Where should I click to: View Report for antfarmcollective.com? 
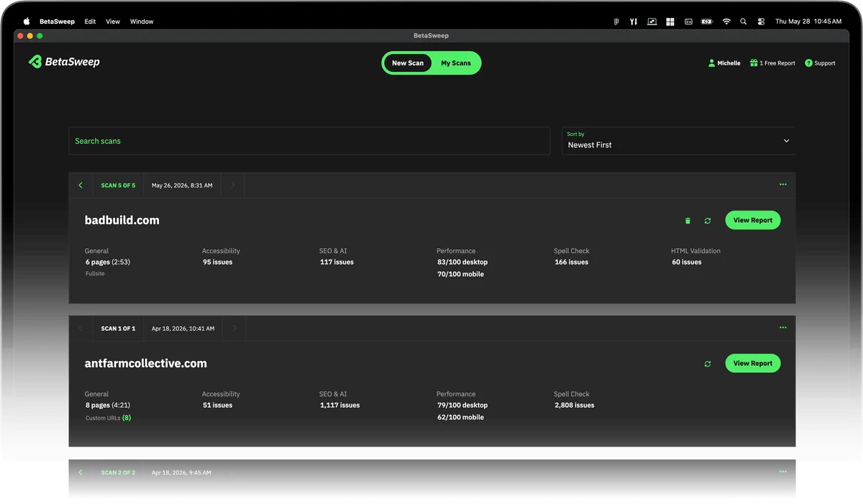(x=753, y=364)
